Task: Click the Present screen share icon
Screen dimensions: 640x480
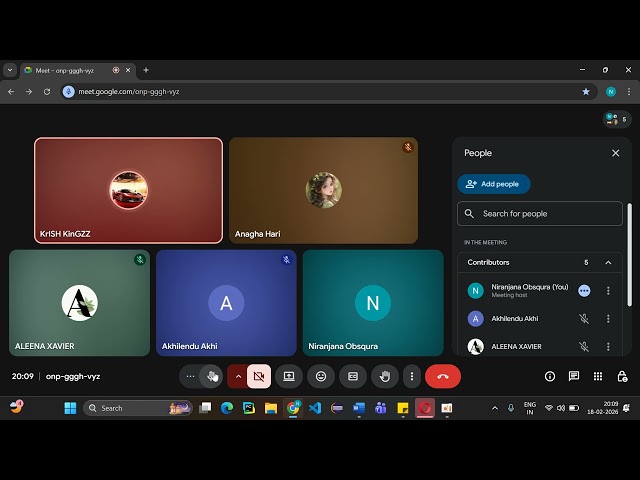Action: (289, 376)
